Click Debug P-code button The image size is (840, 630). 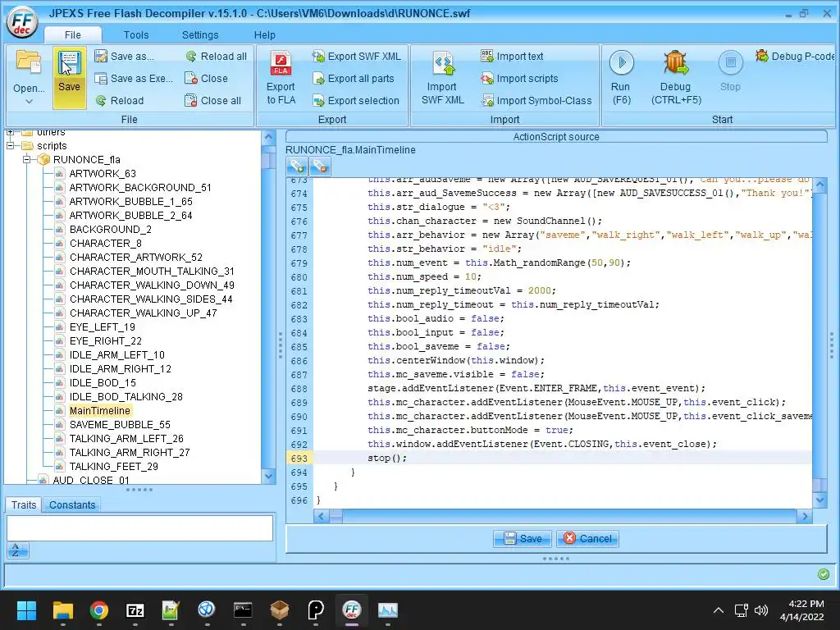coord(794,57)
